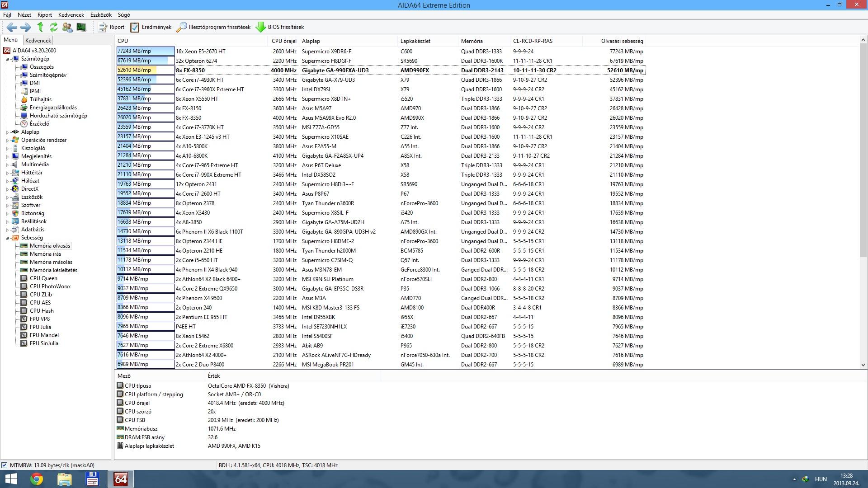Select the Érzékelő sensor icon

point(24,124)
